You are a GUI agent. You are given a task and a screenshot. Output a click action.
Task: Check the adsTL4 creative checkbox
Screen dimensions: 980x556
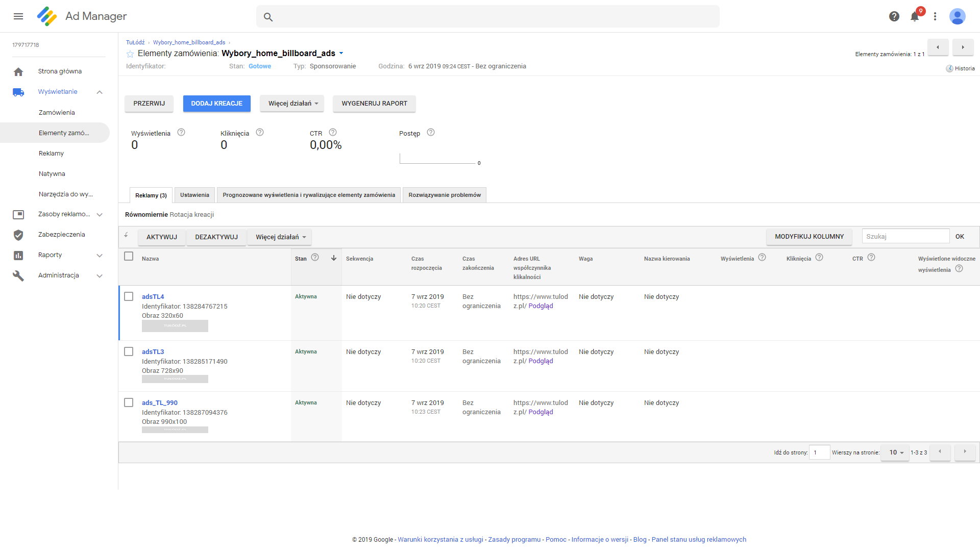[x=129, y=297]
